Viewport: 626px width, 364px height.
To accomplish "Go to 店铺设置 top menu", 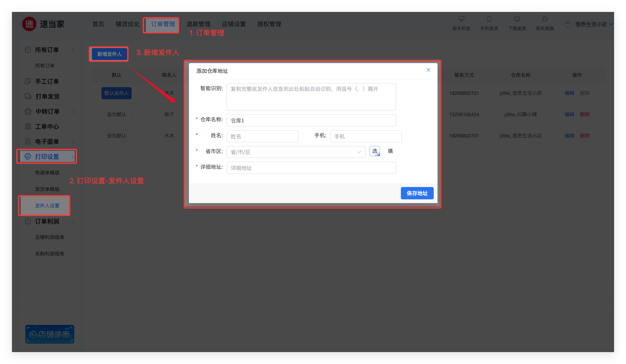I will (233, 24).
